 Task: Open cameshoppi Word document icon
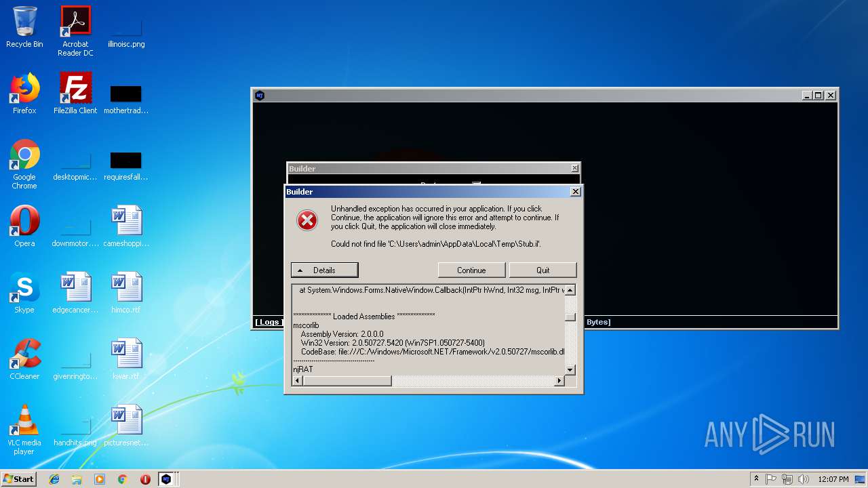pos(126,226)
